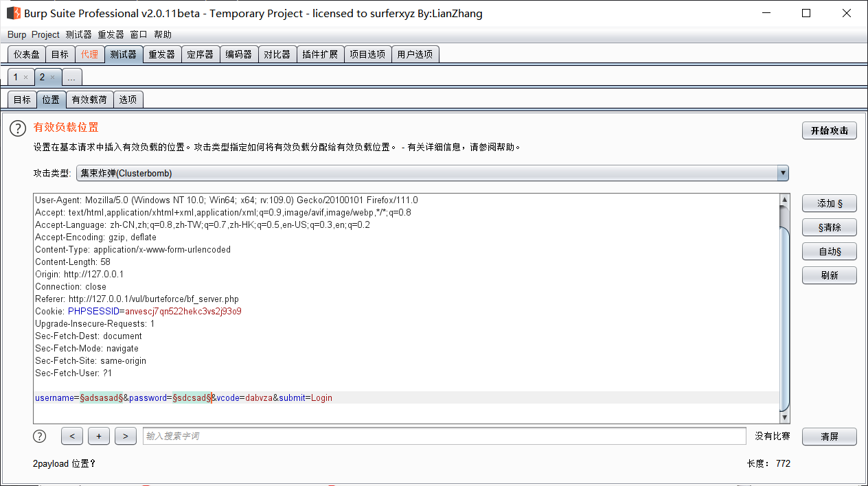Click the Upgrade-Insecure-Requests: 1 line
Image resolution: width=868 pixels, height=486 pixels.
point(95,323)
